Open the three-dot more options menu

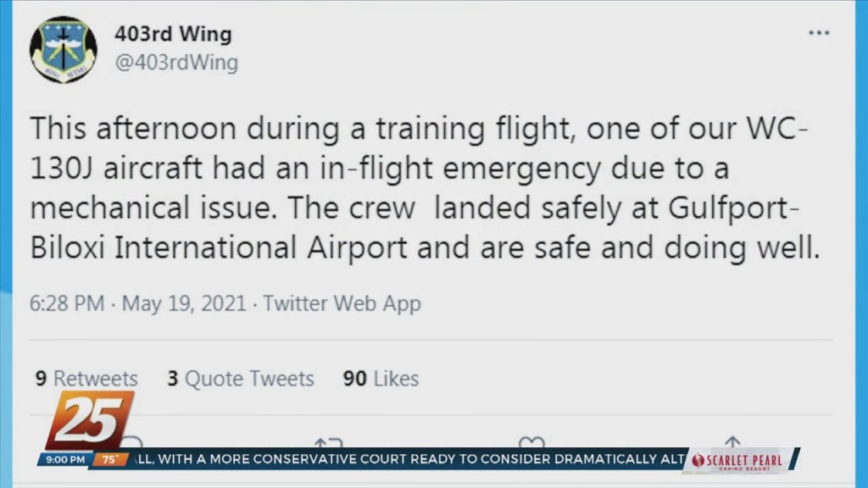click(x=819, y=33)
